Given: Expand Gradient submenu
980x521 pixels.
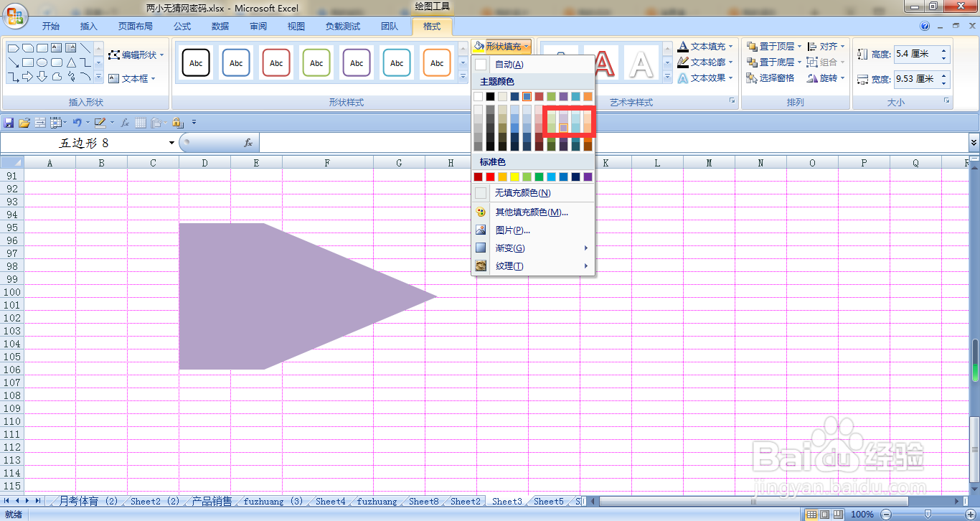Looking at the screenshot, I should (532, 248).
